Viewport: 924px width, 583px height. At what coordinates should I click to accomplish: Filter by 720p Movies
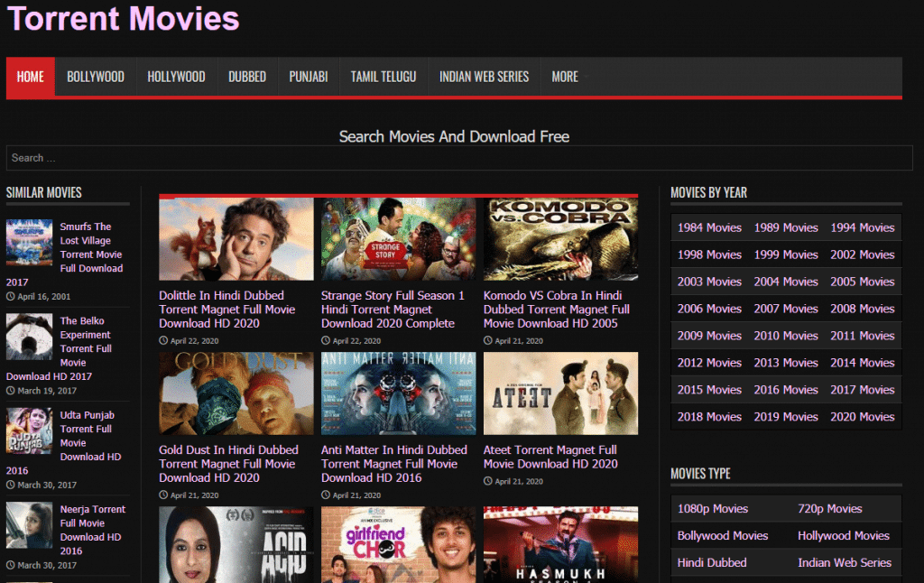pyautogui.click(x=830, y=509)
